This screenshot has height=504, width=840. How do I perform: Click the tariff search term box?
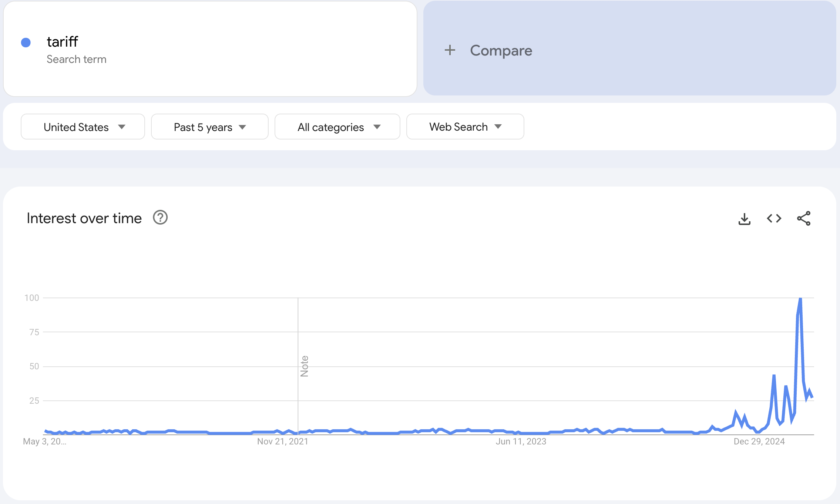210,49
